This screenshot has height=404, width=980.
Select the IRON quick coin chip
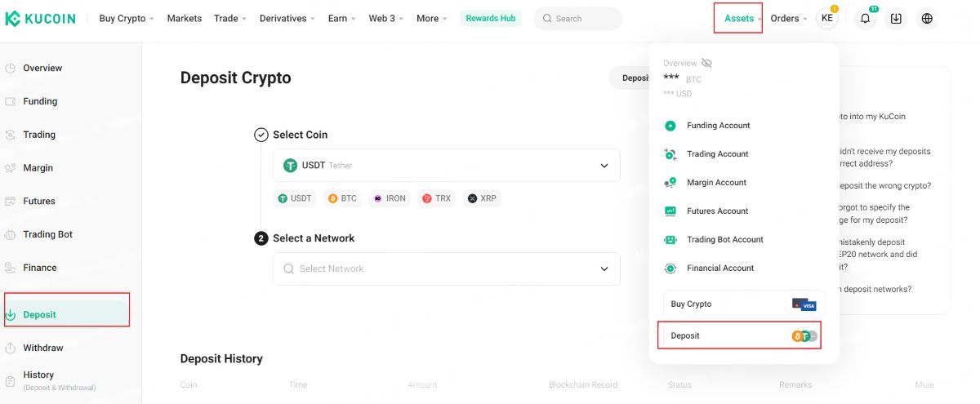[390, 198]
